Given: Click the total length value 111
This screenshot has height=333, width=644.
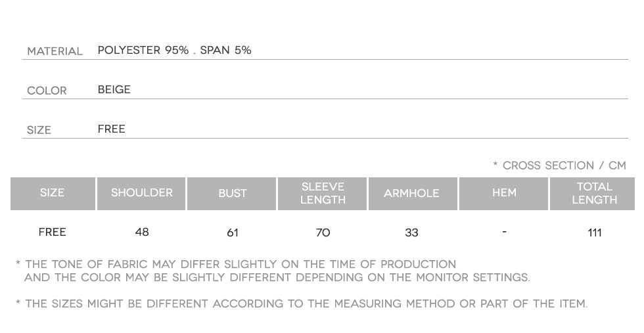Looking at the screenshot, I should click(595, 233).
